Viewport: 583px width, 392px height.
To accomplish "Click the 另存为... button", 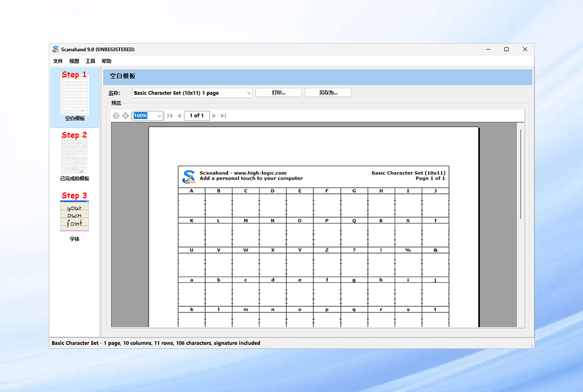I will [x=328, y=92].
